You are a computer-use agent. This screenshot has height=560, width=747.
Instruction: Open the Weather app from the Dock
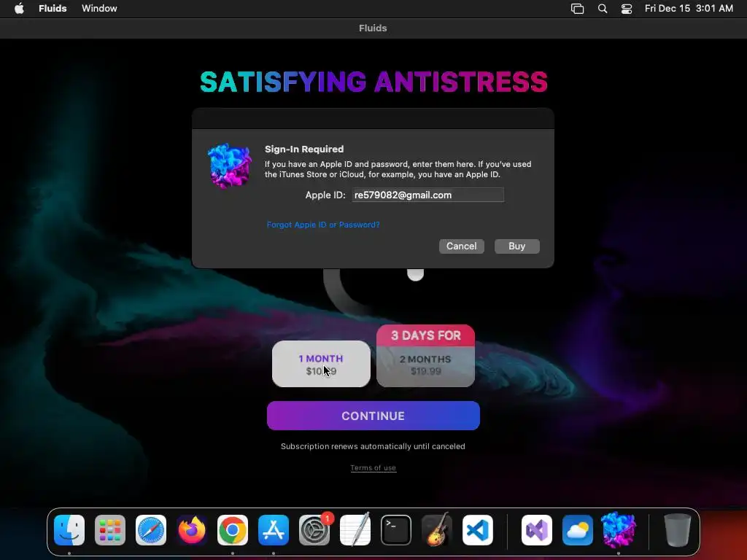(578, 530)
